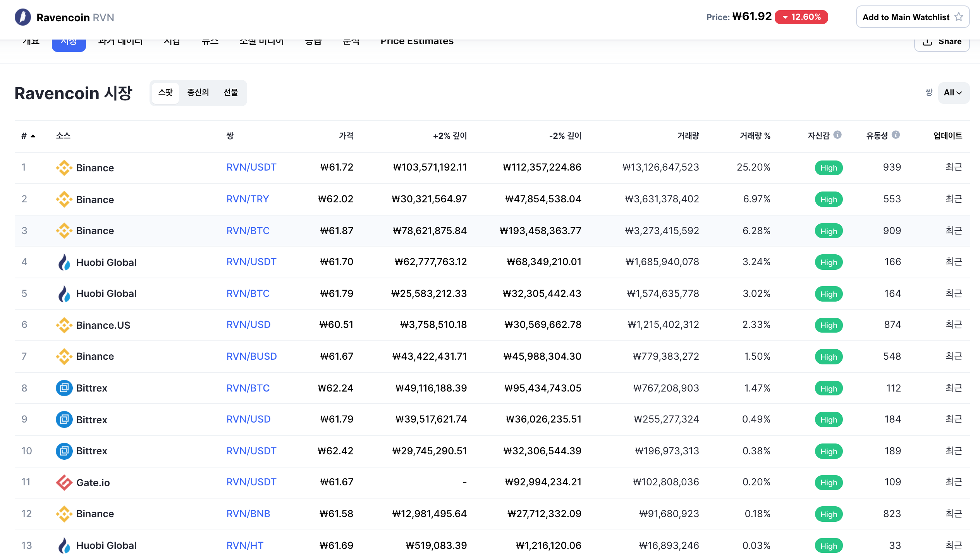The width and height of the screenshot is (980, 559).
Task: Open Gate.io RVN/USDT pair link
Action: coord(251,482)
